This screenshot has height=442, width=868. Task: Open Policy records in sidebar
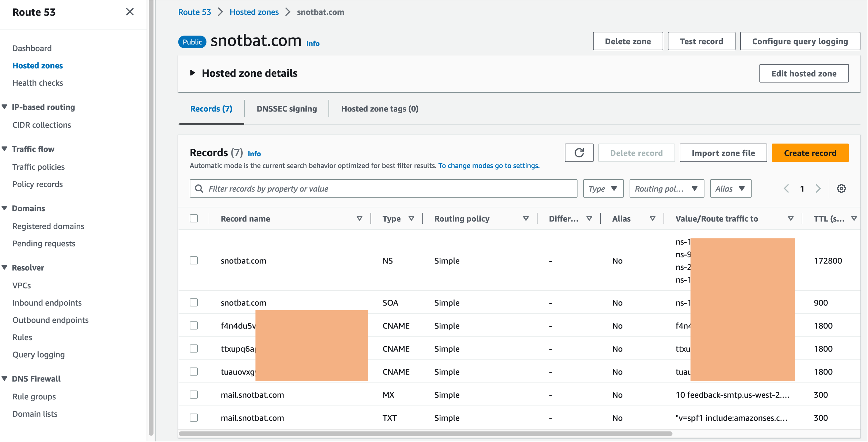pos(38,184)
